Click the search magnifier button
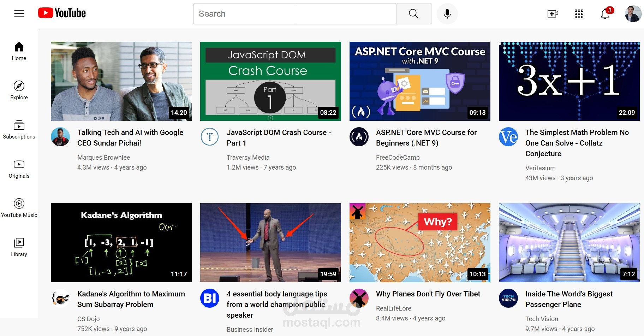The width and height of the screenshot is (644, 336). point(414,14)
